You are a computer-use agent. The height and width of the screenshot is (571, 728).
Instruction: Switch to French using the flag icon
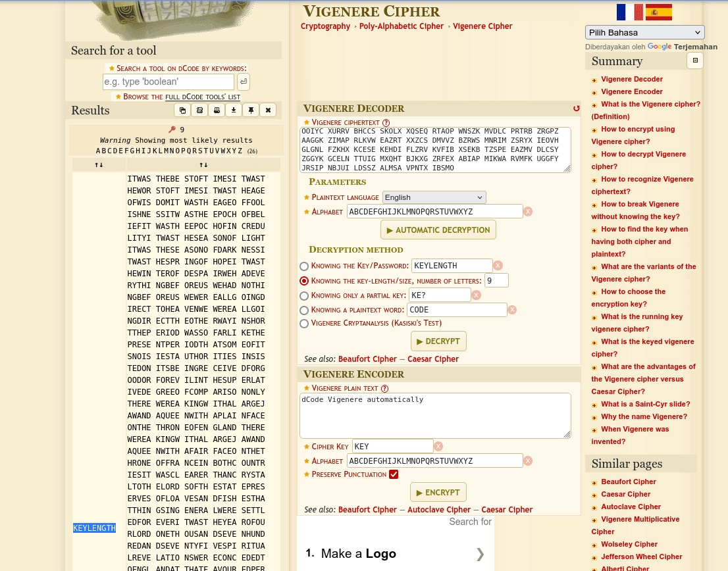(629, 12)
